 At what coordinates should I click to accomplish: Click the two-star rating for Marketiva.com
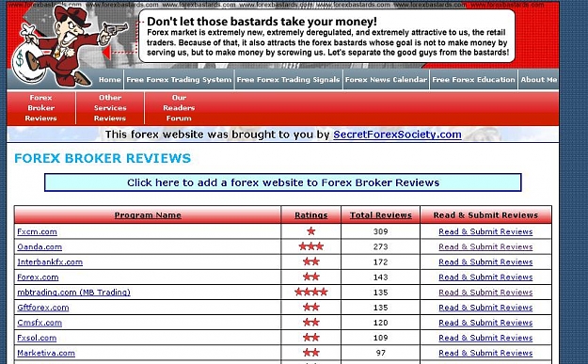(310, 353)
